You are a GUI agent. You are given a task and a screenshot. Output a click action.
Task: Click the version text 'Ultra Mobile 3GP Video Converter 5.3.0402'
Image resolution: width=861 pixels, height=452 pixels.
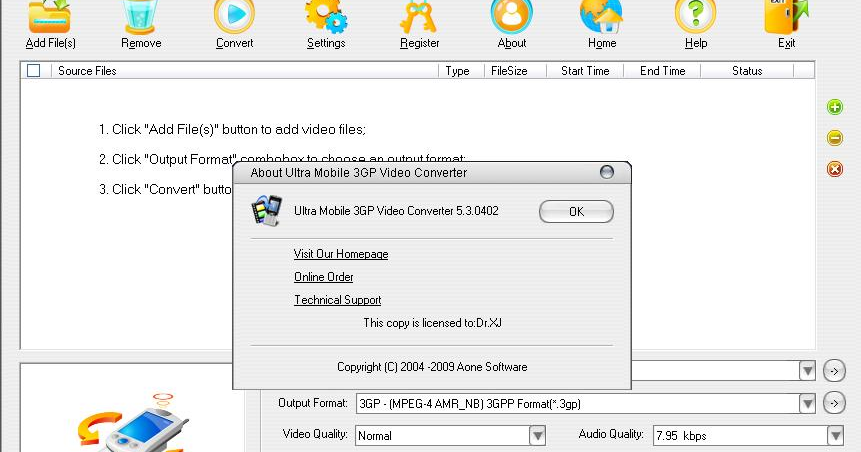click(x=396, y=211)
